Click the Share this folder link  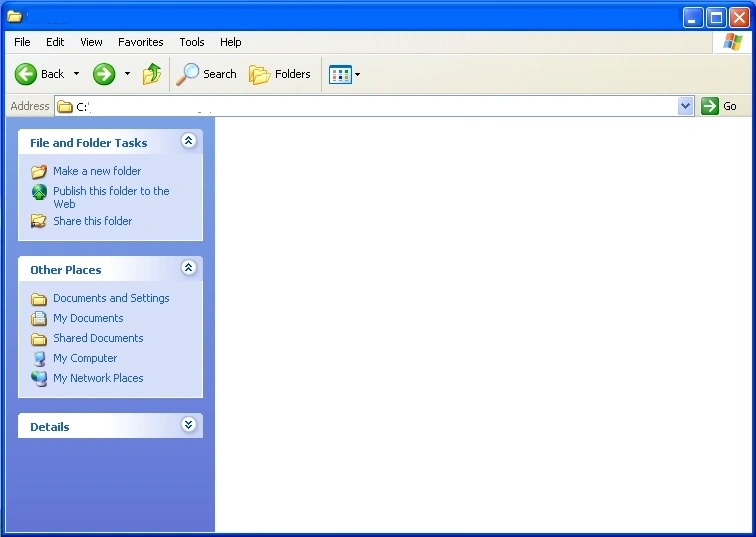(93, 221)
